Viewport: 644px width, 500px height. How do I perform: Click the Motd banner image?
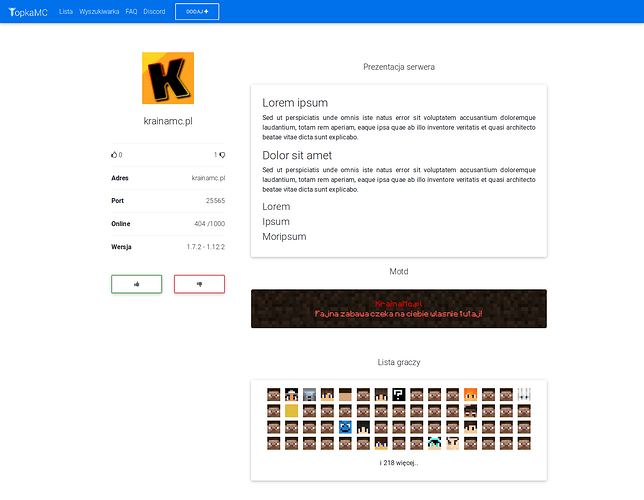pos(398,308)
